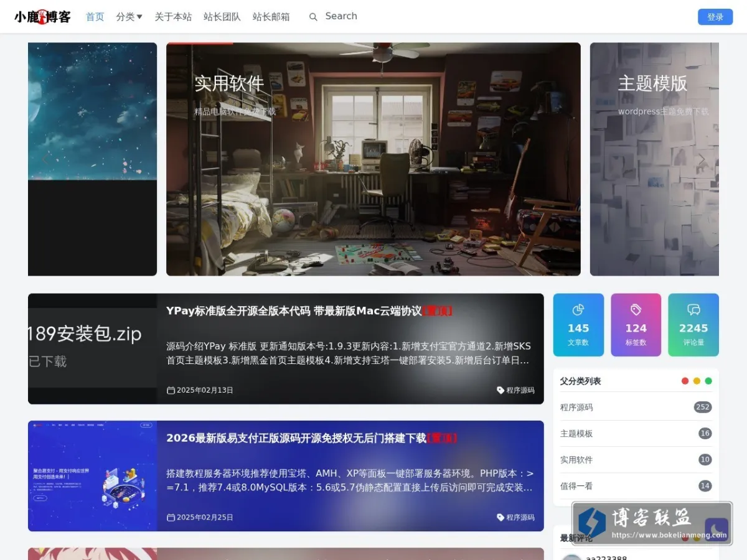Screen dimensions: 747x560
Task: Click red dot in 父分类列表 header
Action: (685, 381)
